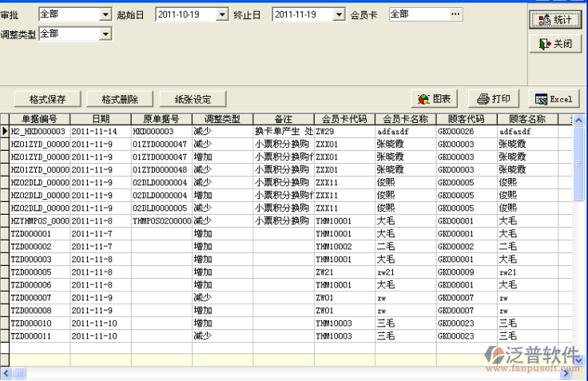Select the HKD000003 original document cell

(x=161, y=131)
